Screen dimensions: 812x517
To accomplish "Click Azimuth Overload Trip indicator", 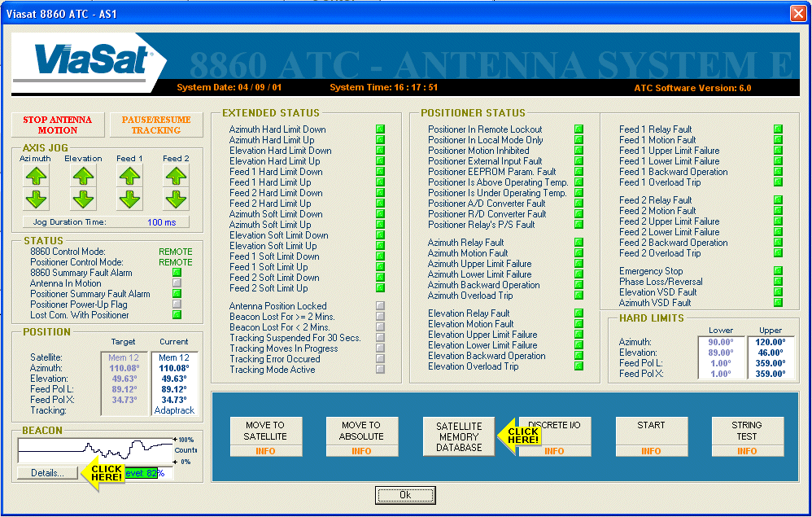I will [x=579, y=296].
